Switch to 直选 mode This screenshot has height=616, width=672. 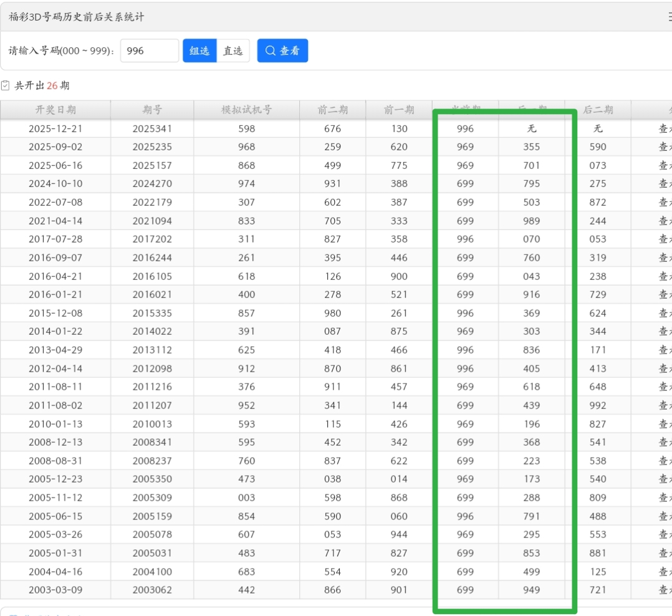[233, 51]
